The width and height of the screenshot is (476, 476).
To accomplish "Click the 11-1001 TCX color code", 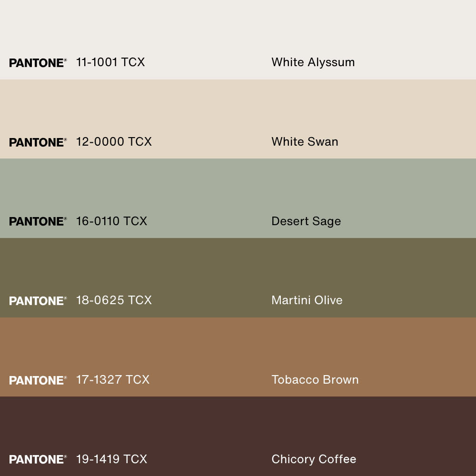I will point(110,62).
